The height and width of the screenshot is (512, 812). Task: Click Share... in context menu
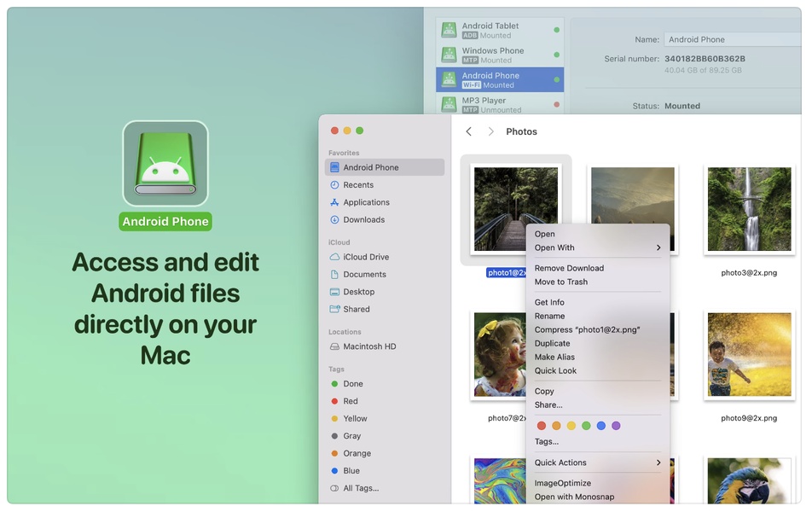coord(598,405)
